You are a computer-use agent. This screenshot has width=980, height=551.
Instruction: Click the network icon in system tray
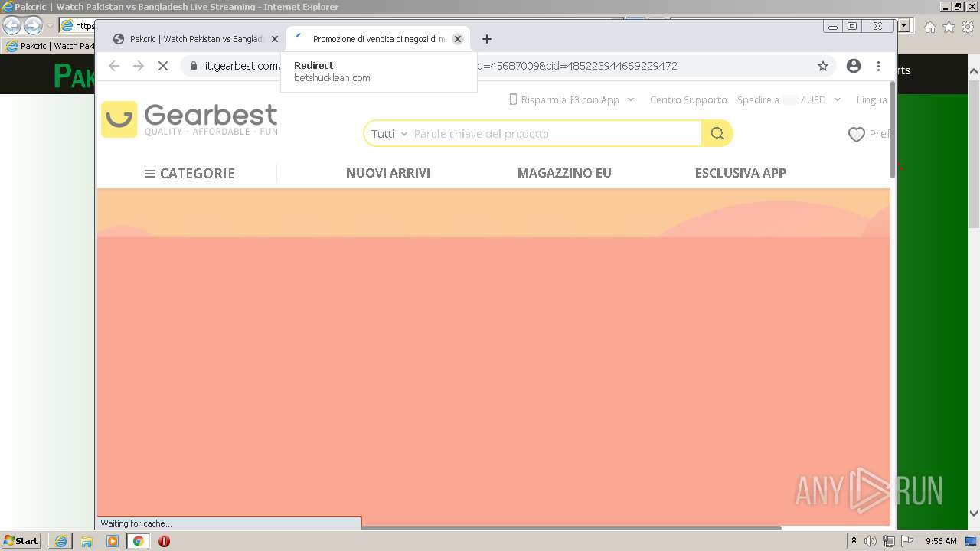(x=889, y=541)
